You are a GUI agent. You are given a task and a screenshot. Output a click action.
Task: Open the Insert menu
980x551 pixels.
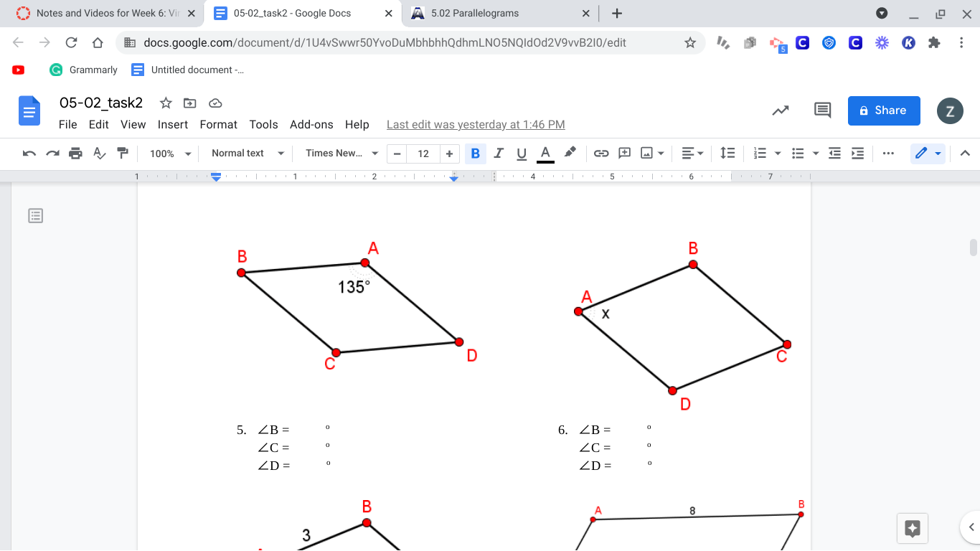[173, 124]
